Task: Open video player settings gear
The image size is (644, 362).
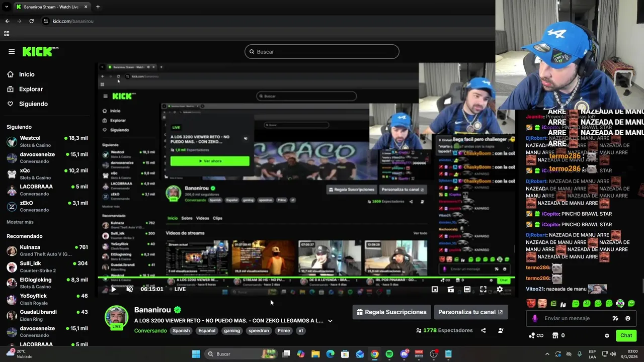Action: pyautogui.click(x=500, y=289)
